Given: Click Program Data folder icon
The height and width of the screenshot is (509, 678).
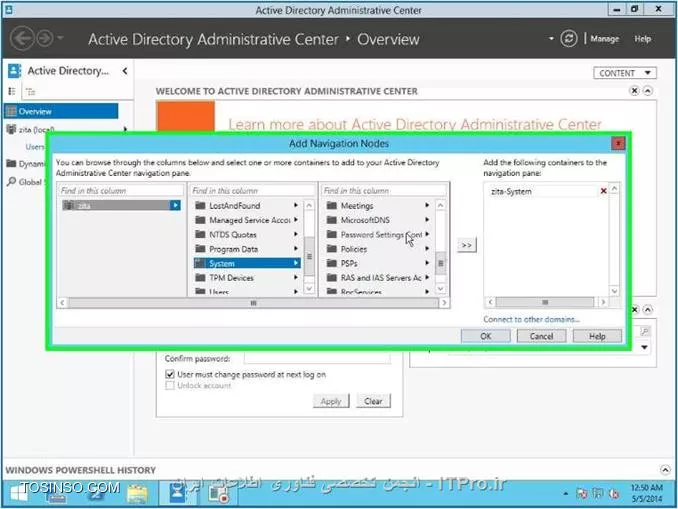Looking at the screenshot, I should 200,249.
